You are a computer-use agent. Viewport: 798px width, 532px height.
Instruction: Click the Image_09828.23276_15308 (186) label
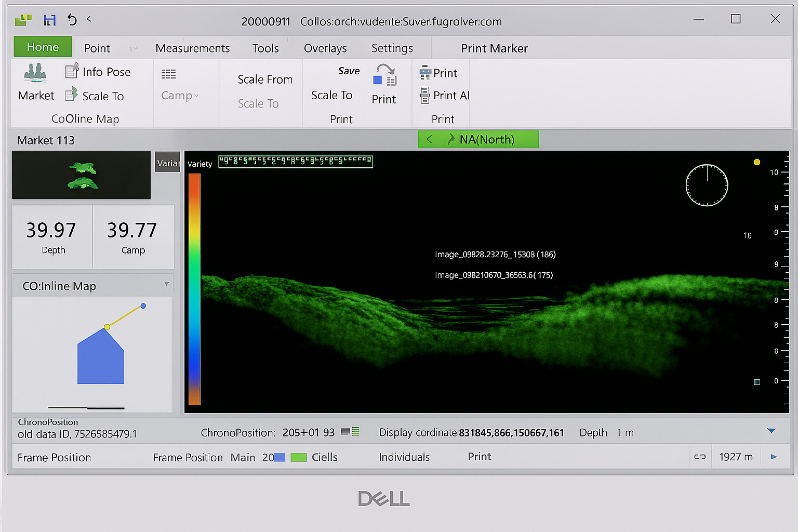click(x=495, y=254)
